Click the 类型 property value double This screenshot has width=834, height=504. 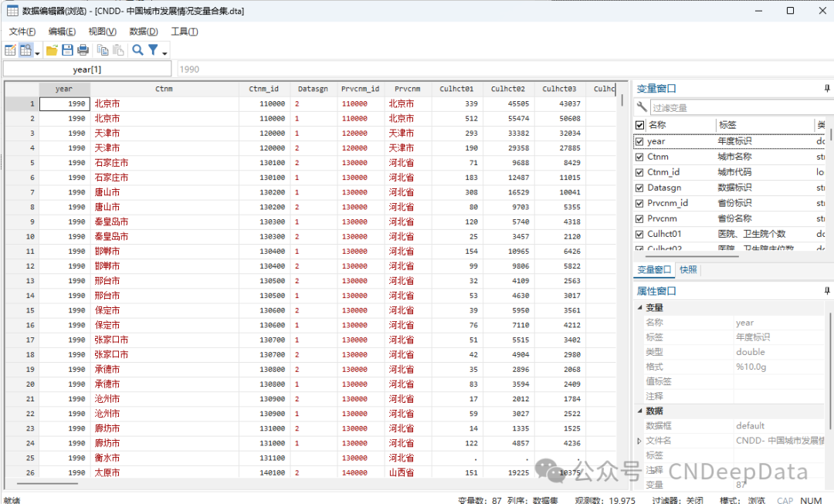751,352
